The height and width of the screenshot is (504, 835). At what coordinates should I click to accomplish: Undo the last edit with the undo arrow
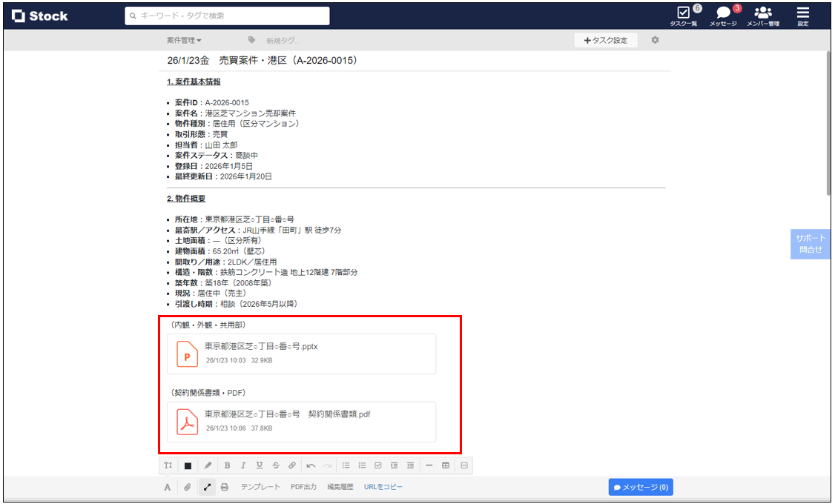coord(311,465)
